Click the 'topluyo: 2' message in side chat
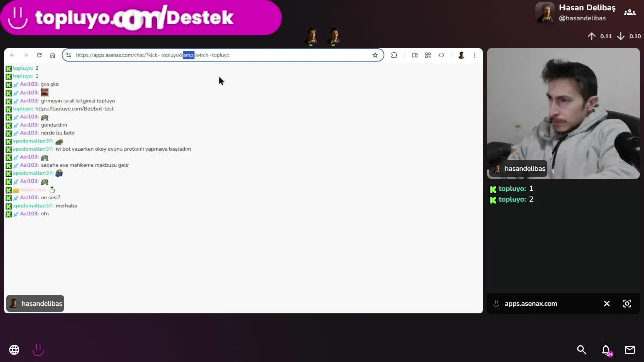 [x=511, y=200]
